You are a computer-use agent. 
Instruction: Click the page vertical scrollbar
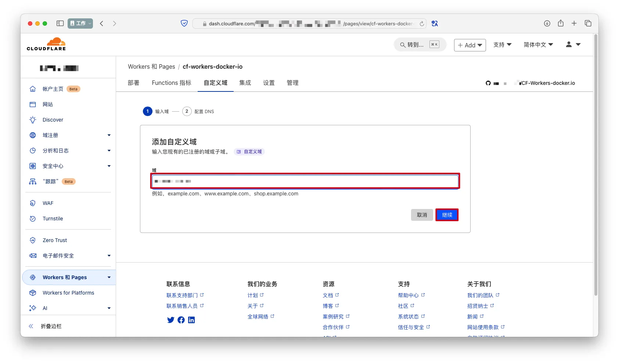tap(596, 165)
